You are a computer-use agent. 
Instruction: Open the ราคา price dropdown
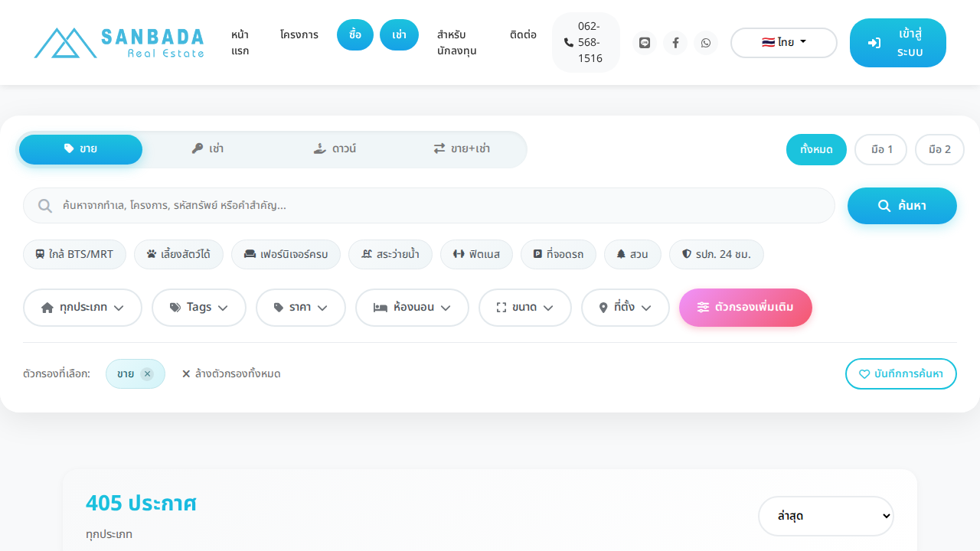pos(300,308)
